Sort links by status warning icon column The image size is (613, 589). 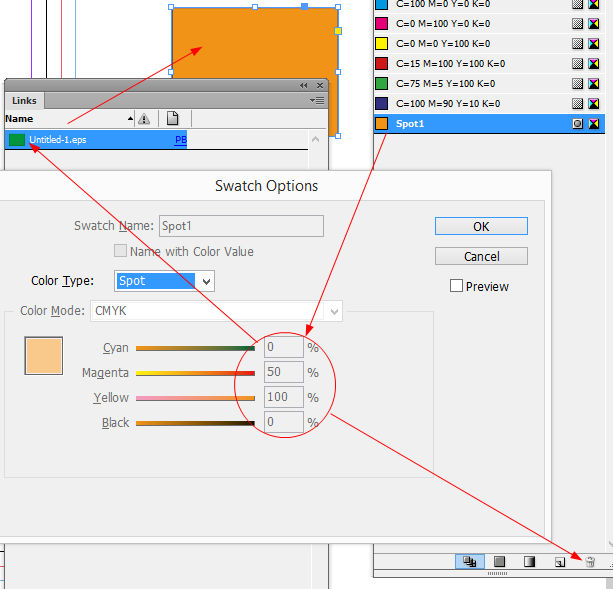pos(144,118)
